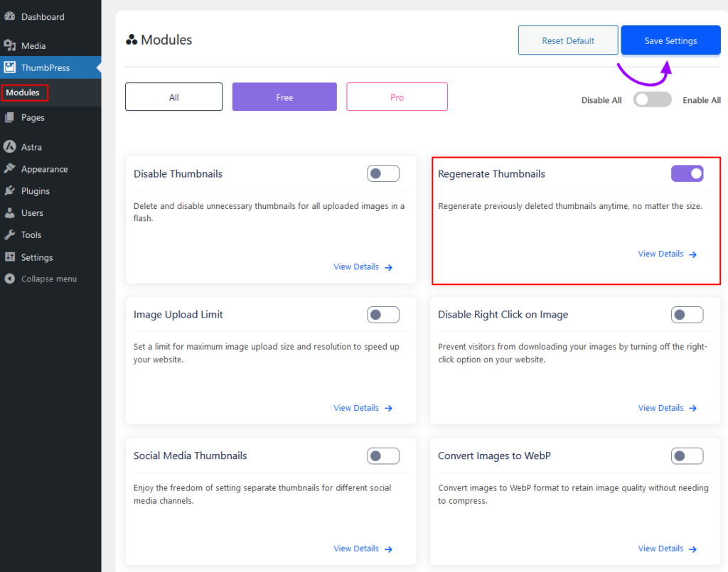Select the Free modules filter tab
Viewport: 728px width, 572px height.
tap(284, 97)
